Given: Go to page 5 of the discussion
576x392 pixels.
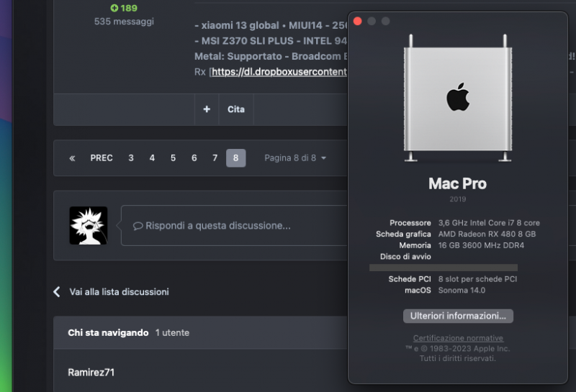Looking at the screenshot, I should pyautogui.click(x=173, y=158).
